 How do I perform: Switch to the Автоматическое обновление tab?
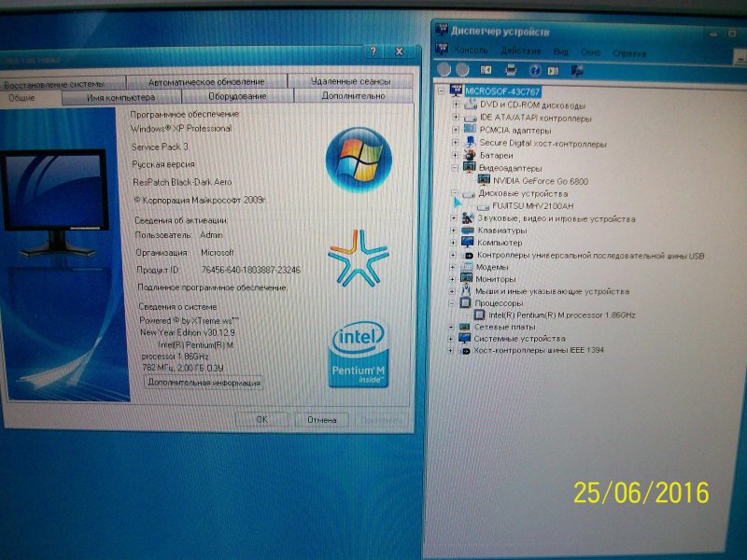(x=205, y=81)
